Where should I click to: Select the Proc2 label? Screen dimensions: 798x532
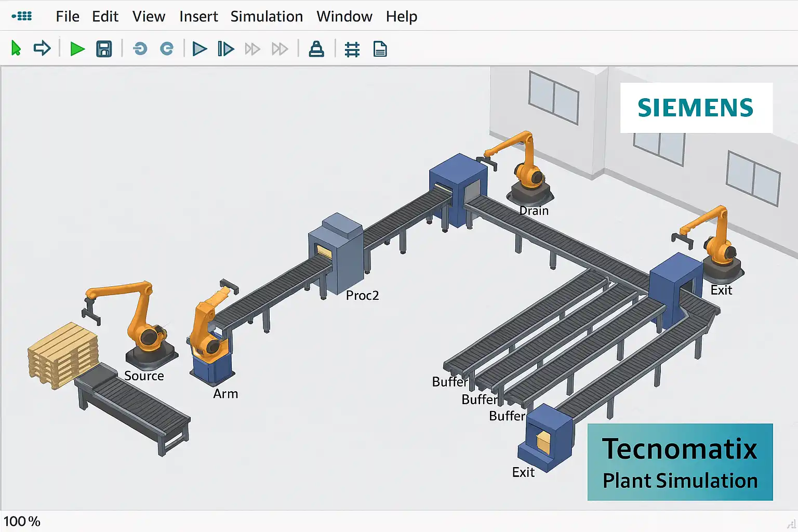tap(362, 296)
